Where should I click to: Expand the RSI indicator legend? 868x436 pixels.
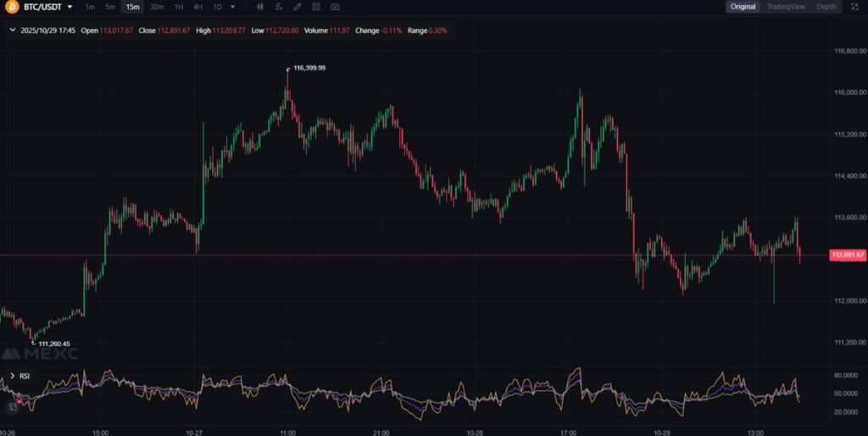12,376
